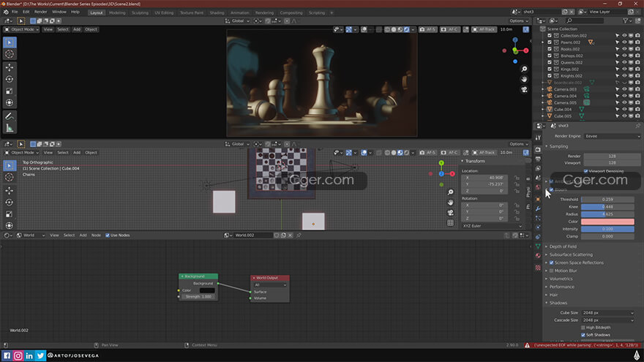
Task: Pin the World.002 node tree with the pin icon
Action: click(x=299, y=235)
